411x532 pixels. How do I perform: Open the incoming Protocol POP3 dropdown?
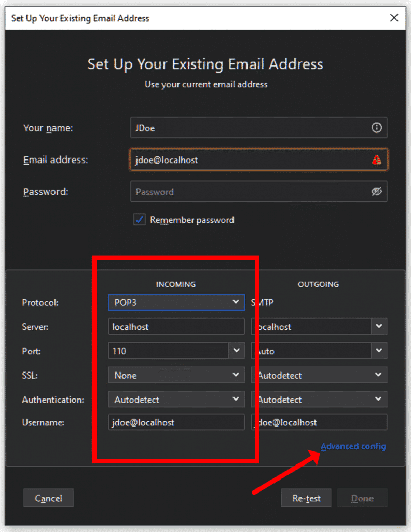(176, 302)
